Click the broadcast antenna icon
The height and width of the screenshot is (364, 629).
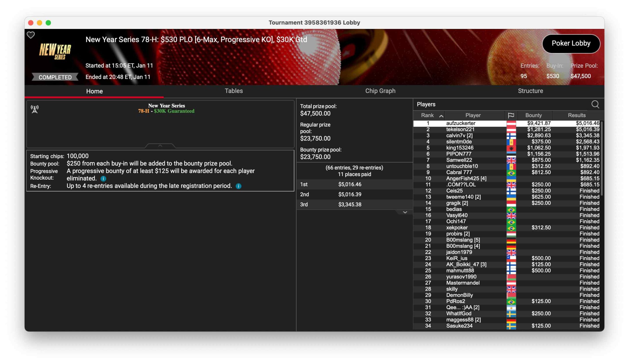coord(34,109)
